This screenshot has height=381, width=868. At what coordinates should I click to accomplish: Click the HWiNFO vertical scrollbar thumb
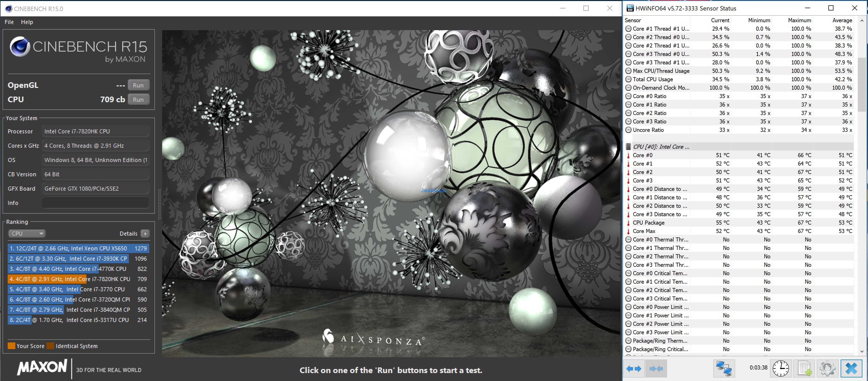862,84
